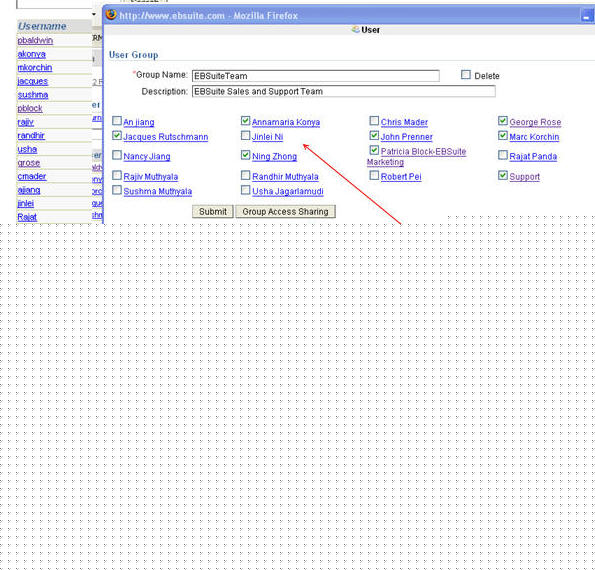Open the Usha Jagarlamudi link
The height and width of the screenshot is (570, 595).
click(288, 192)
